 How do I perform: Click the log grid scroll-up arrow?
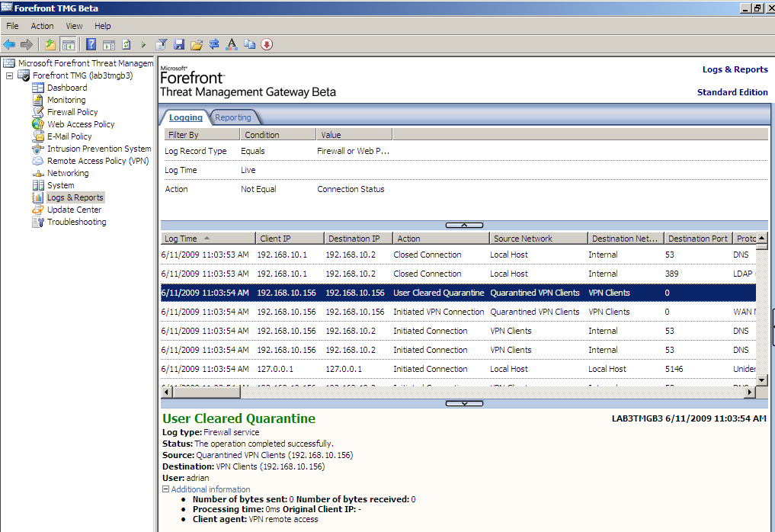click(761, 238)
